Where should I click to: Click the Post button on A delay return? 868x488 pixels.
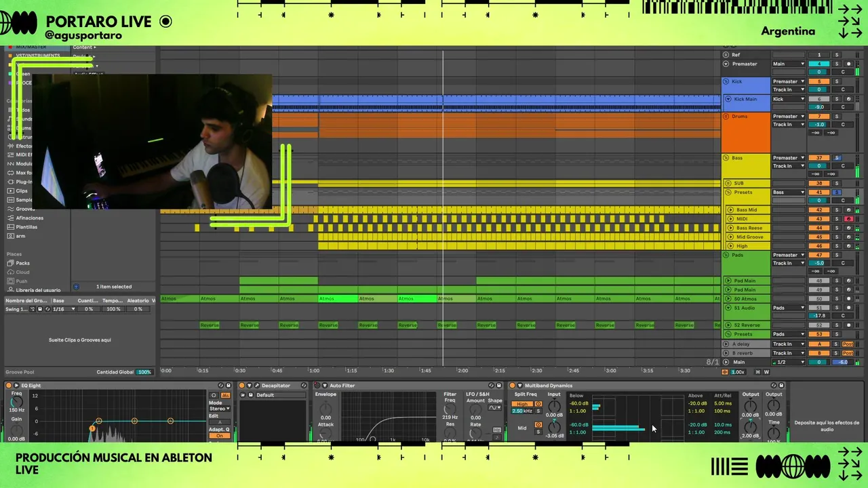click(847, 344)
